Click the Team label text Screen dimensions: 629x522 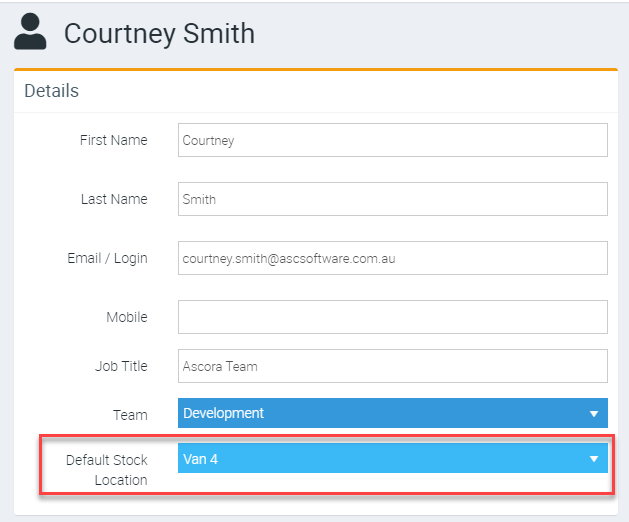tap(130, 414)
